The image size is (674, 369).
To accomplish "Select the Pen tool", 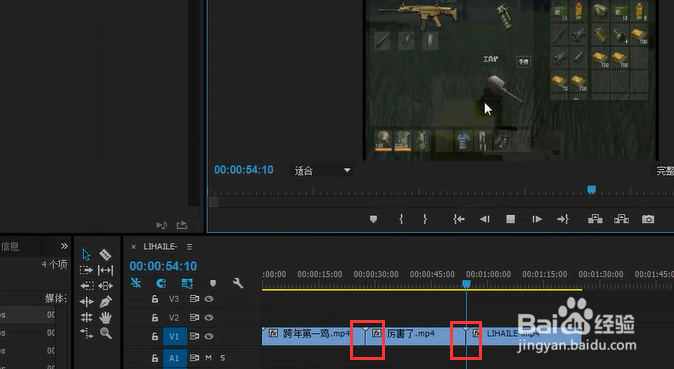I will pos(105,301).
